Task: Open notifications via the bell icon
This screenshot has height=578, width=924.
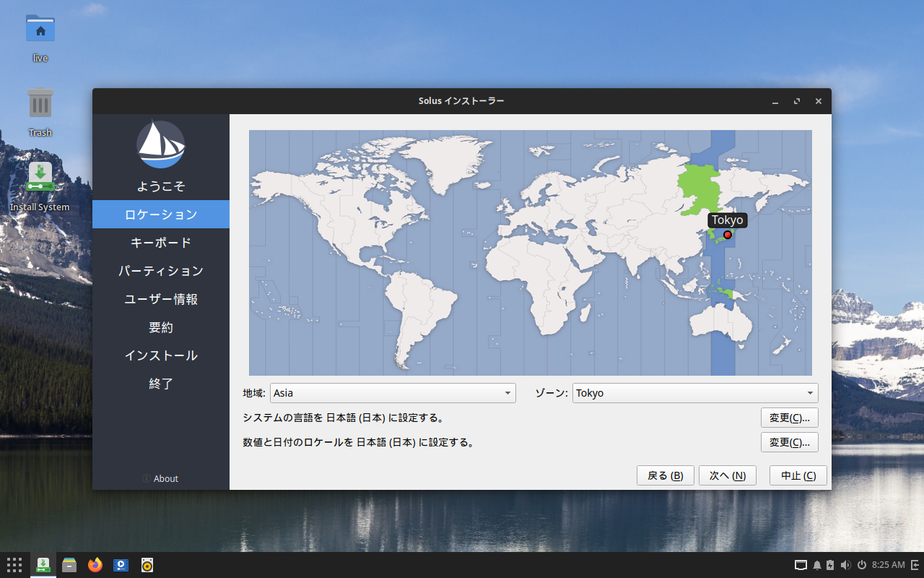Action: [x=817, y=565]
